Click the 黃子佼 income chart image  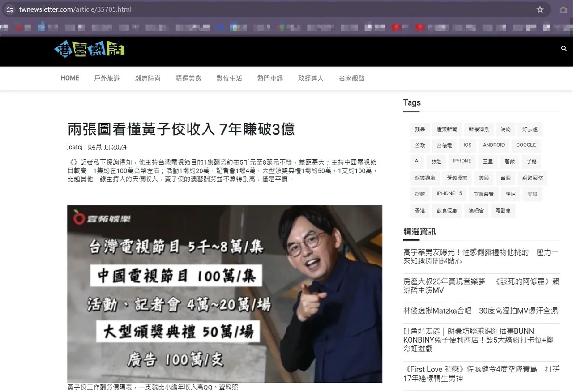225,294
